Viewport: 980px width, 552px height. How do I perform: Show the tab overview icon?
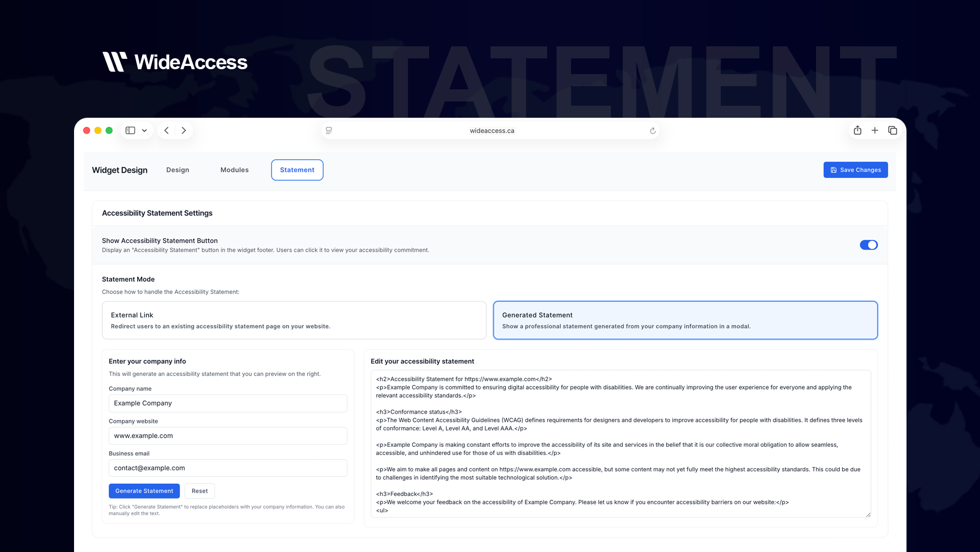pos(892,130)
